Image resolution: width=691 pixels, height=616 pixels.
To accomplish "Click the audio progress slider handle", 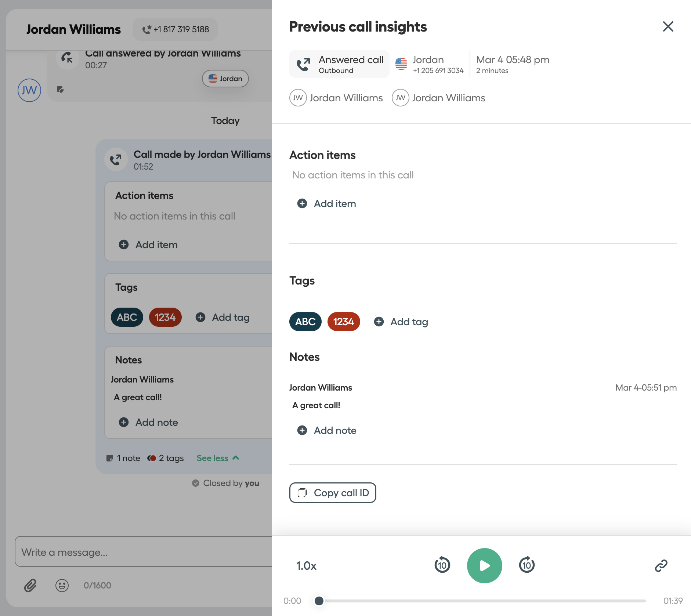I will pos(319,601).
